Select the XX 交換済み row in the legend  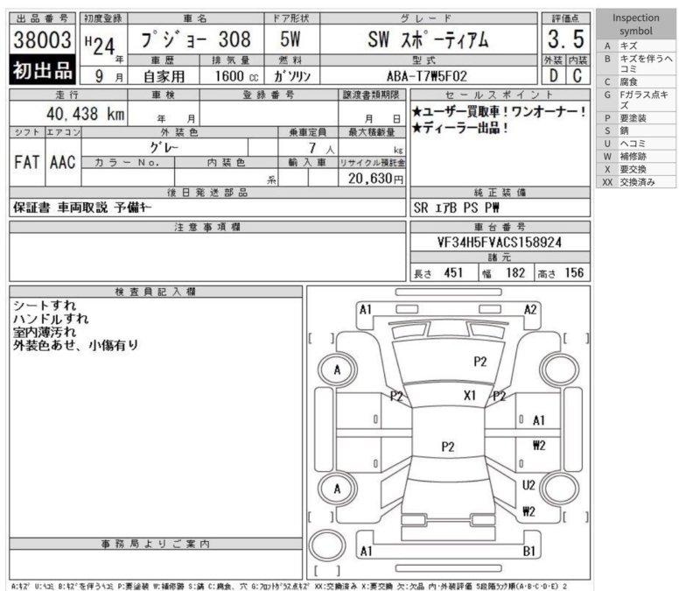point(636,182)
